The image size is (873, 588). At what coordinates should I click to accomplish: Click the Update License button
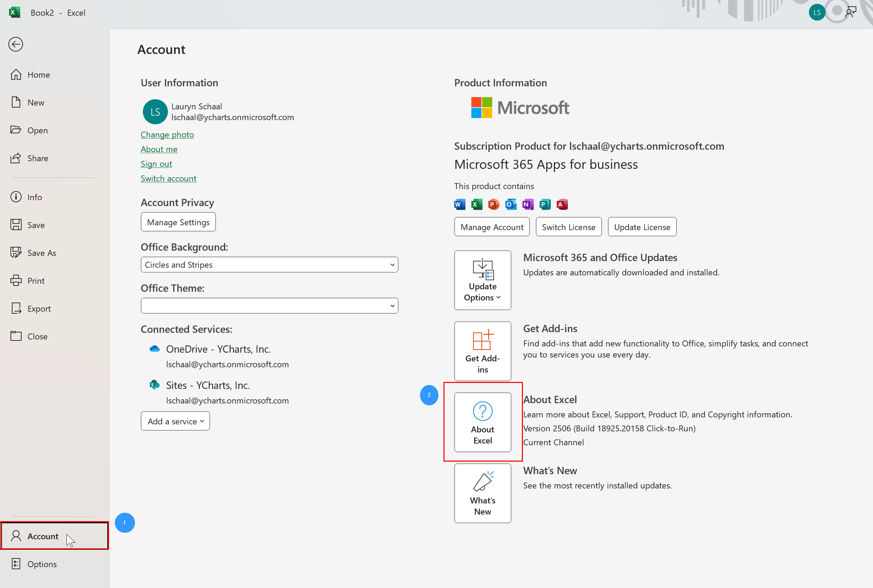(642, 227)
